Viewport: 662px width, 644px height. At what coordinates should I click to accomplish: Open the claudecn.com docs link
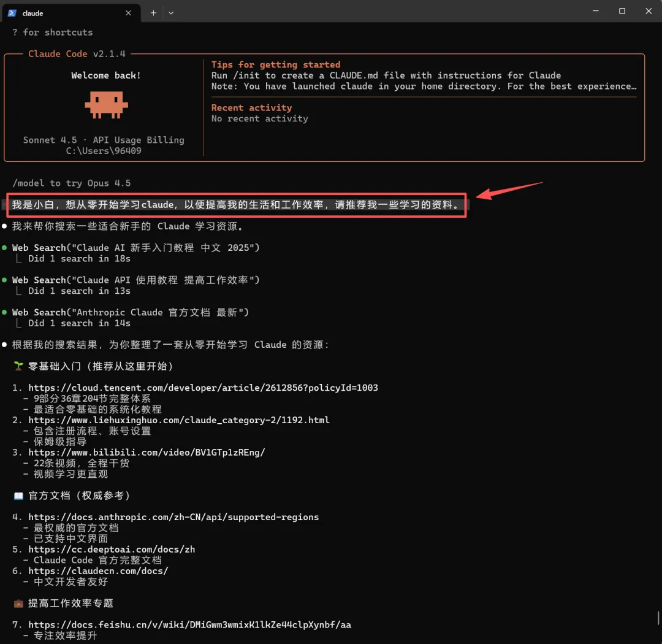98,571
